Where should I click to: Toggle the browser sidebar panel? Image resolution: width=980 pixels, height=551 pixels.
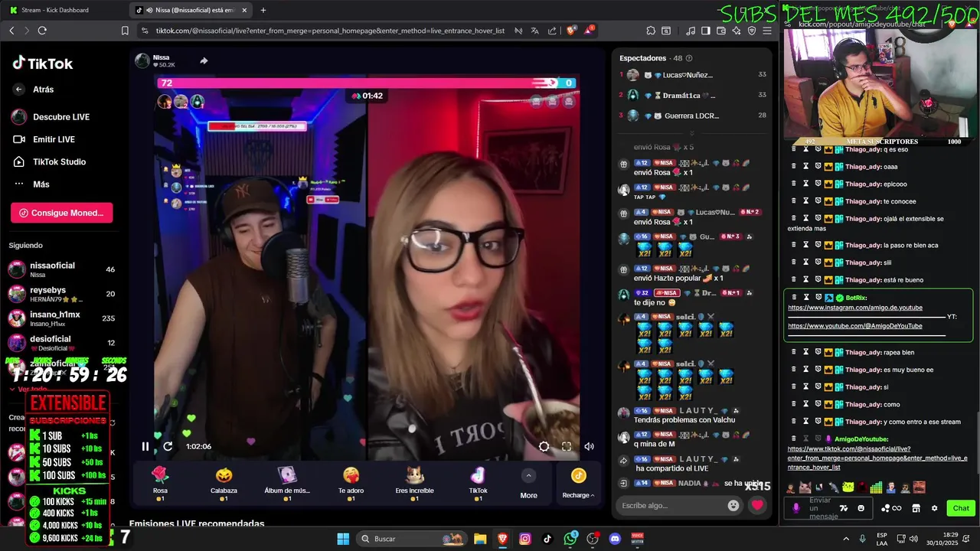705,31
